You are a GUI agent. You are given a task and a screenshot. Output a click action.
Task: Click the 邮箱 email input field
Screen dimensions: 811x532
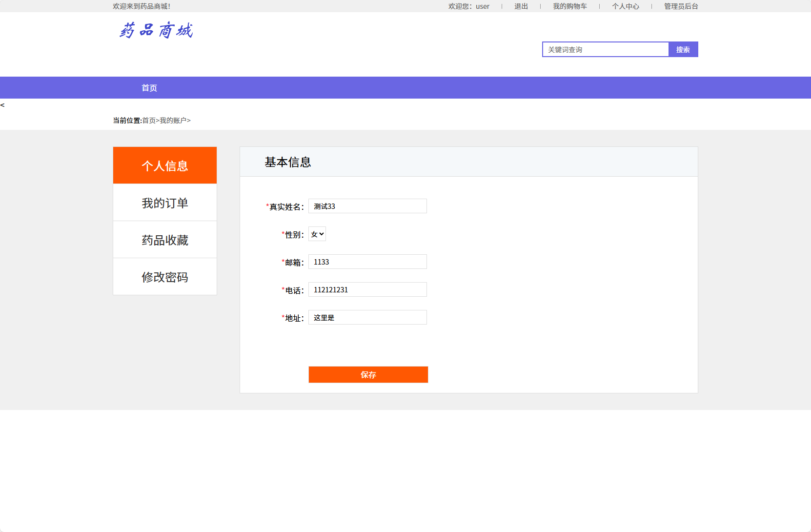(367, 262)
